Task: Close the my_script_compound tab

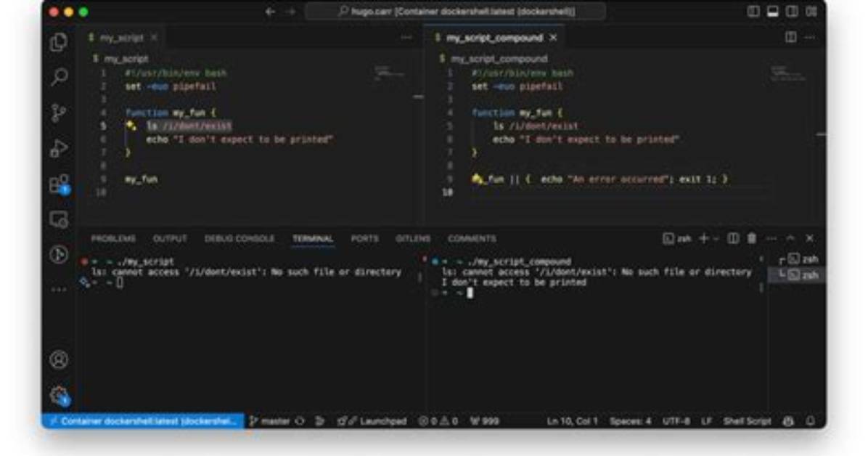Action: [x=553, y=38]
